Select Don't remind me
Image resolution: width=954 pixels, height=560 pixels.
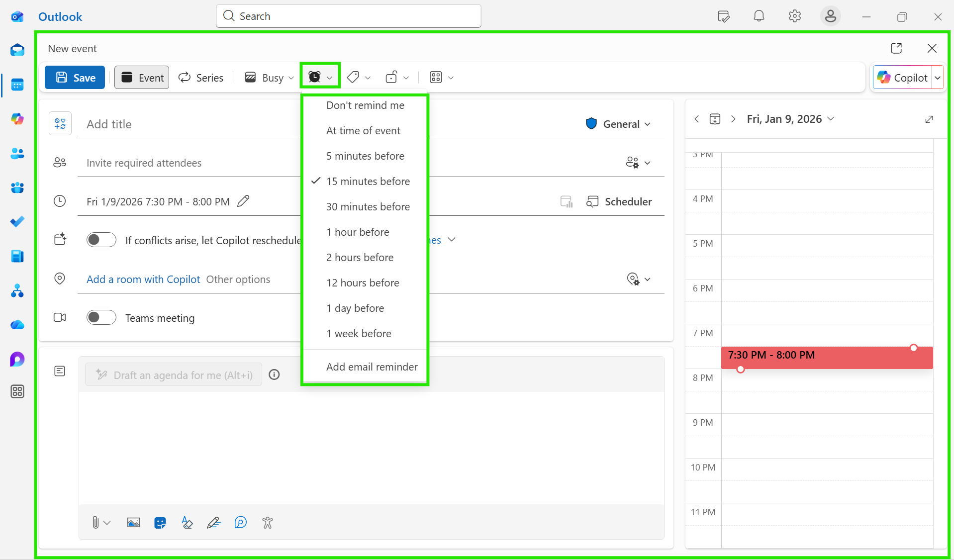point(365,105)
